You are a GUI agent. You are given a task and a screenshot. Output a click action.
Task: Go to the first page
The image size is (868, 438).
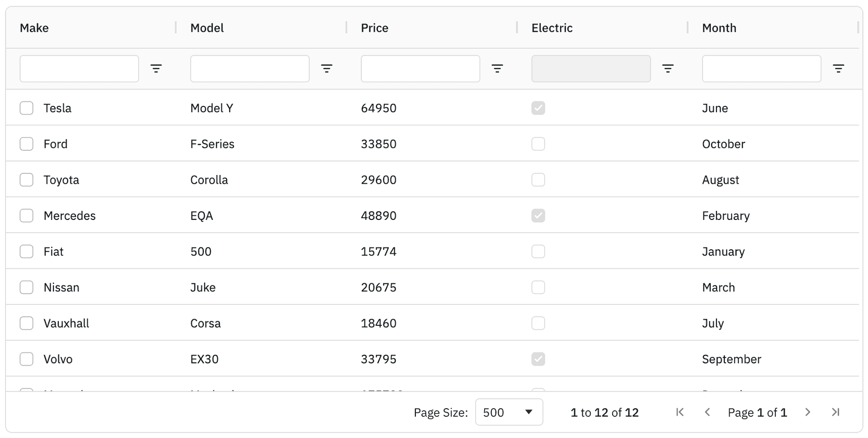click(x=679, y=412)
